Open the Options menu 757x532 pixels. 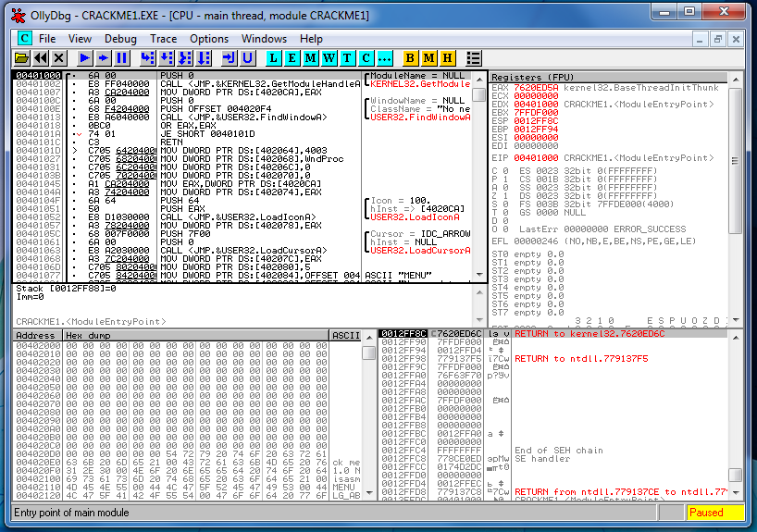pyautogui.click(x=209, y=39)
